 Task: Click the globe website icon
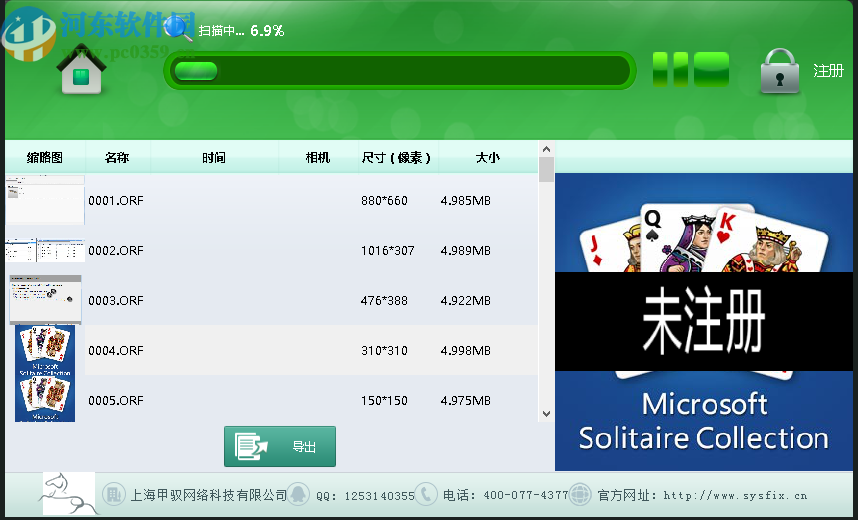point(580,494)
